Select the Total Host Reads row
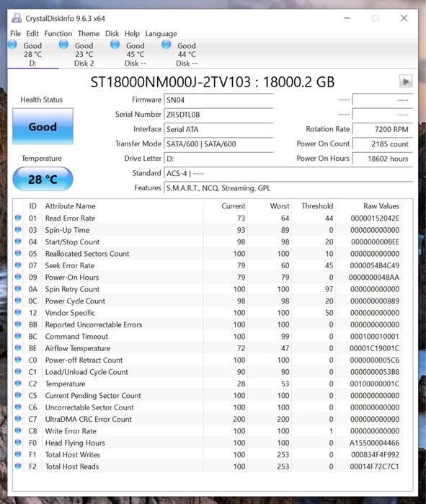The width and height of the screenshot is (426, 504). tap(207, 467)
